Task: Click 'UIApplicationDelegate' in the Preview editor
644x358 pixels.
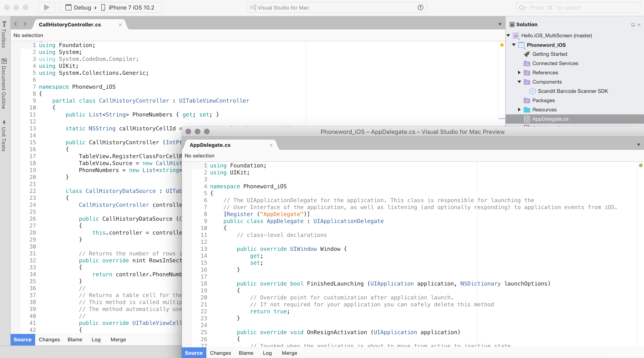Action: [x=349, y=221]
